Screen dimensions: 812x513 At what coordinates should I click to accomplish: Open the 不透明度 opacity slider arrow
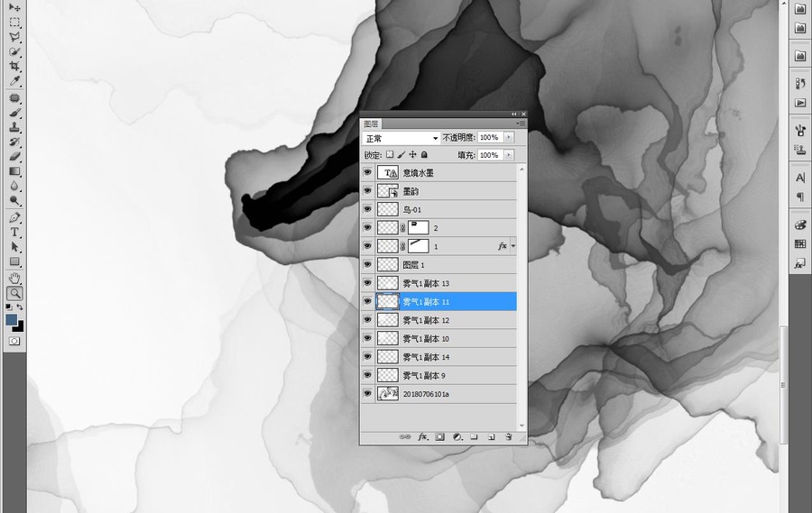509,137
